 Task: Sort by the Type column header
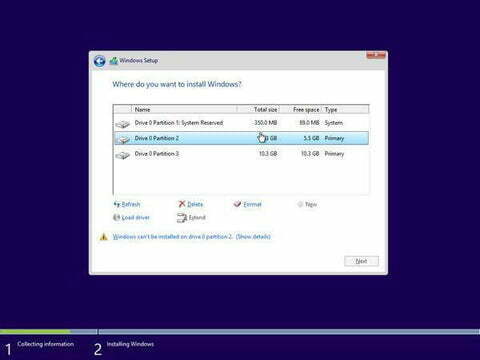click(x=346, y=109)
